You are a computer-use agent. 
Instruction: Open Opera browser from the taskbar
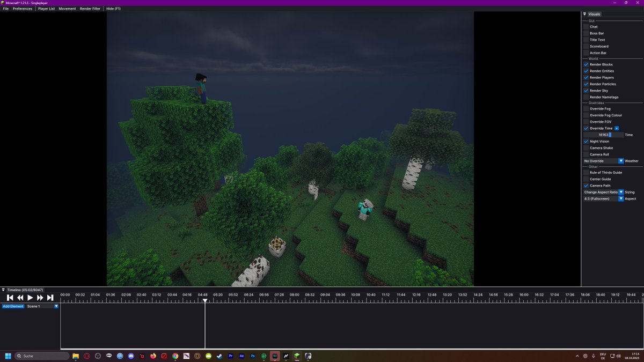86,356
